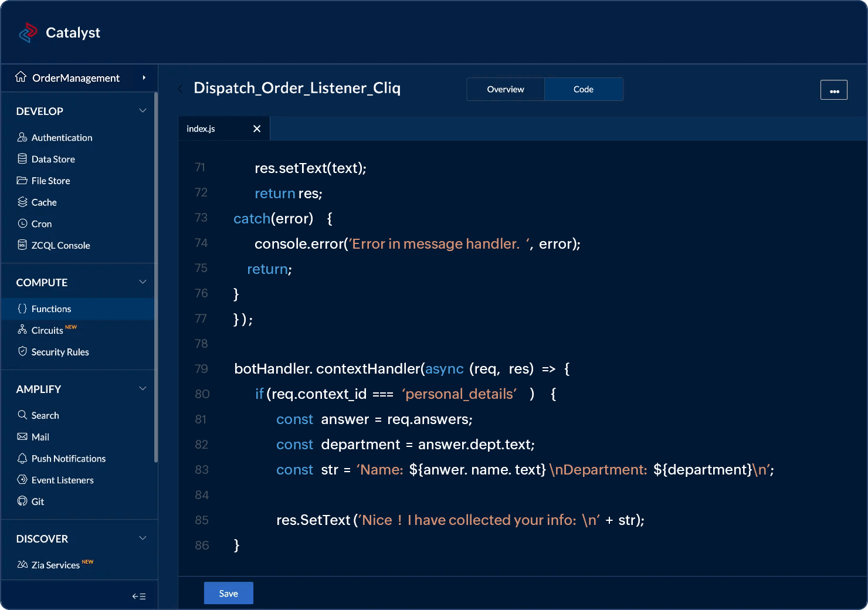Click the 'personal_details' string in code
This screenshot has height=610, width=868.
click(x=459, y=394)
